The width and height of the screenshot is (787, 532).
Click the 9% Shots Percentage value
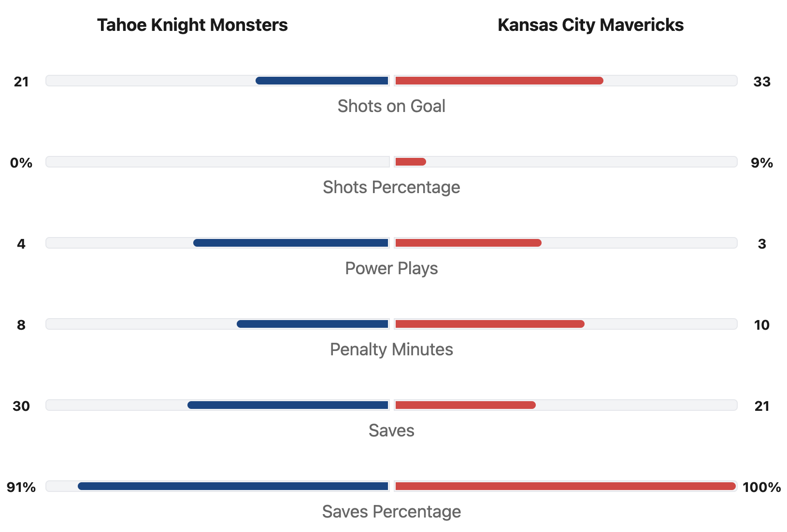(761, 163)
